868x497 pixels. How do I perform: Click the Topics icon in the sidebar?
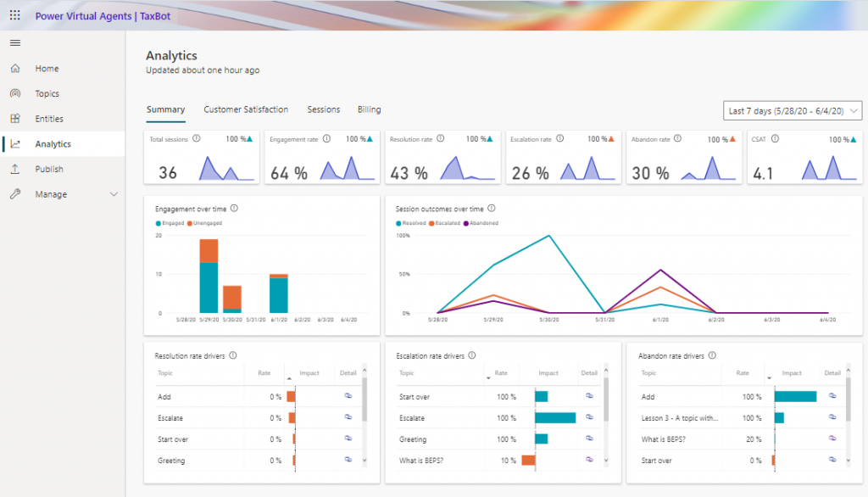pos(15,93)
